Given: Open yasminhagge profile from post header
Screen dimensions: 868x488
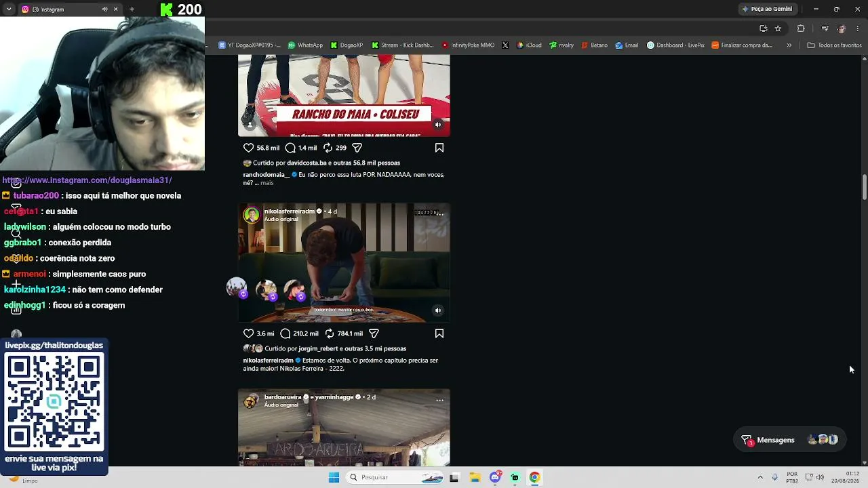Looking at the screenshot, I should point(333,397).
